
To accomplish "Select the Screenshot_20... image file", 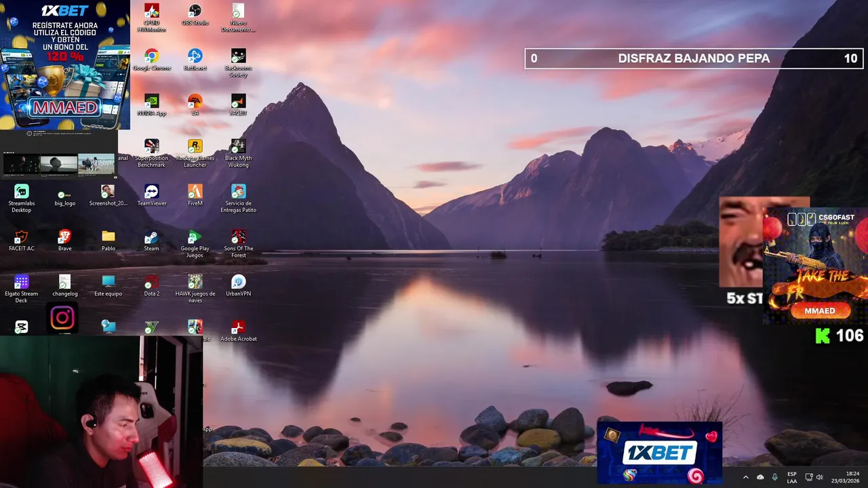I will point(108,195).
